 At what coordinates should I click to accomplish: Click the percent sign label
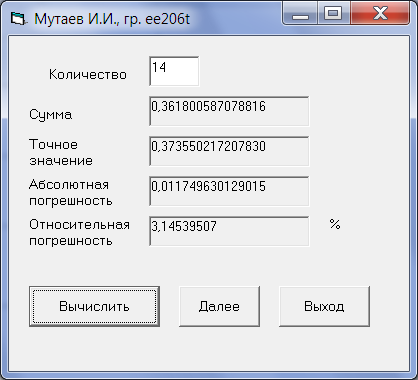(x=335, y=224)
